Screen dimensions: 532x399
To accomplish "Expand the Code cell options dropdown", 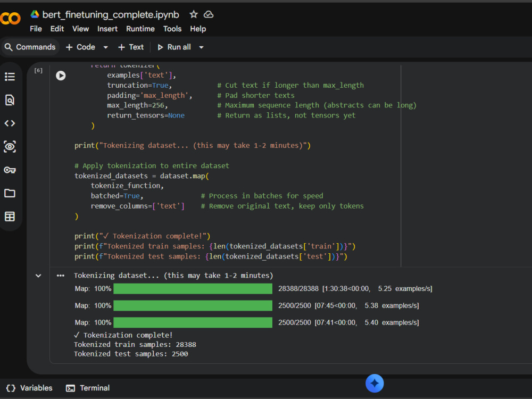I will (x=105, y=47).
